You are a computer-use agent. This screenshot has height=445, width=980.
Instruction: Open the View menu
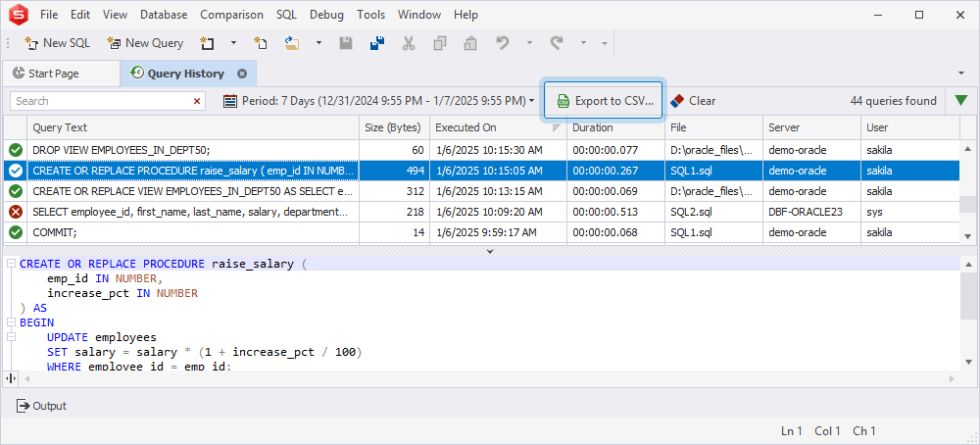[115, 15]
